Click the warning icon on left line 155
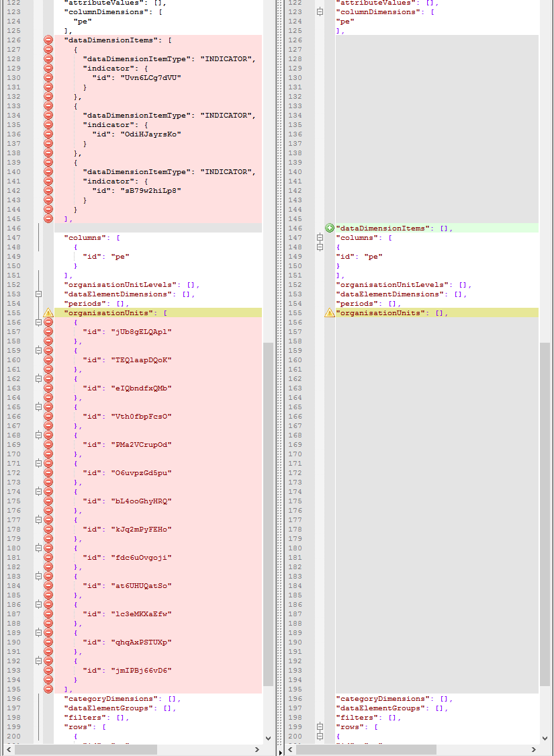The image size is (554, 756). tap(48, 313)
